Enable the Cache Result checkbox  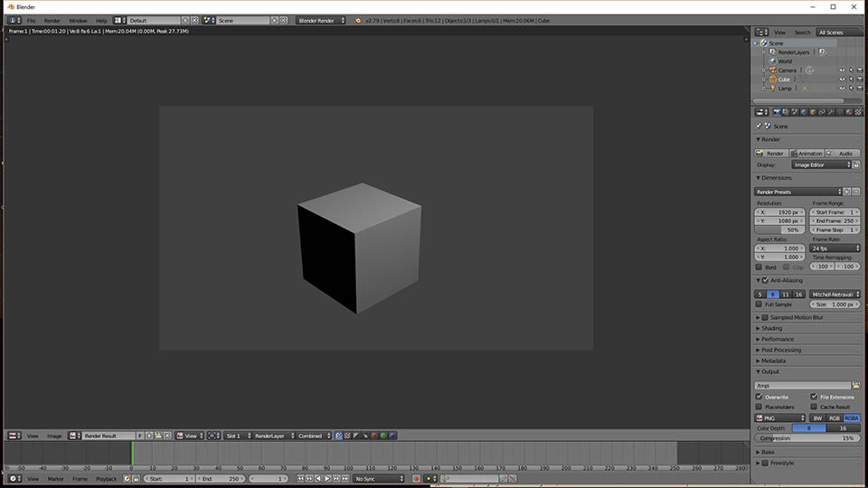tap(814, 407)
